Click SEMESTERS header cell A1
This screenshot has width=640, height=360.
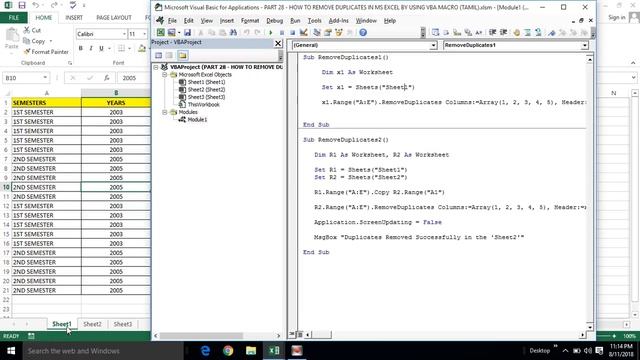tap(47, 102)
